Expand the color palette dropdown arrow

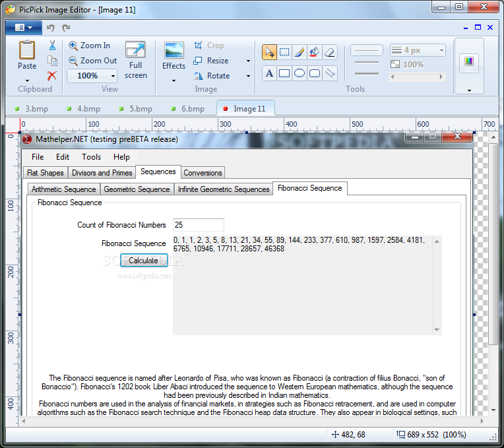pos(469,90)
